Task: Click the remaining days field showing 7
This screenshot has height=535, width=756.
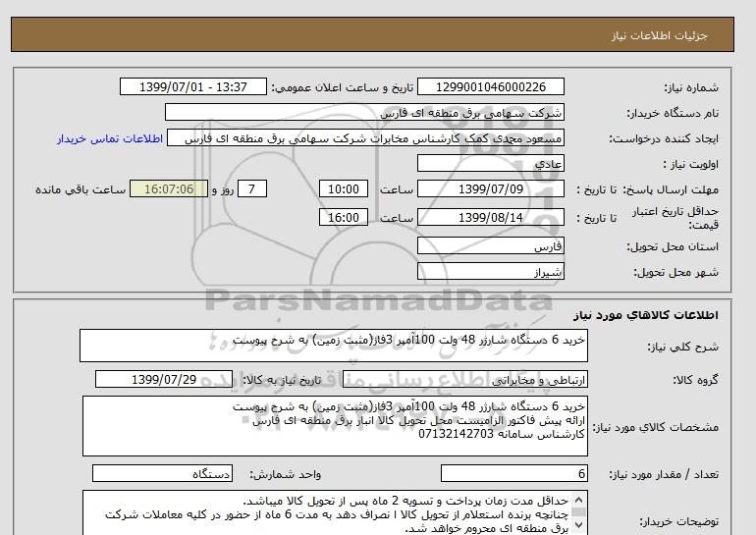Action: coord(251,188)
